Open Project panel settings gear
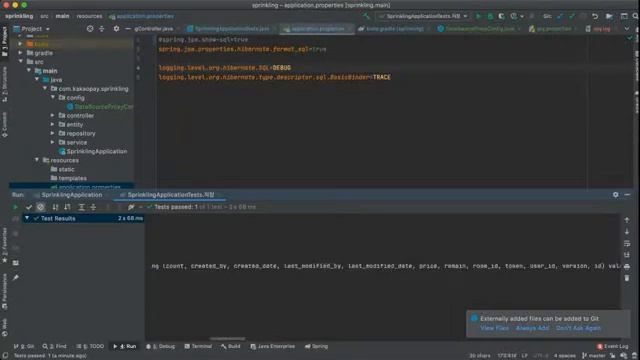This screenshot has height=360, width=640. [x=116, y=29]
